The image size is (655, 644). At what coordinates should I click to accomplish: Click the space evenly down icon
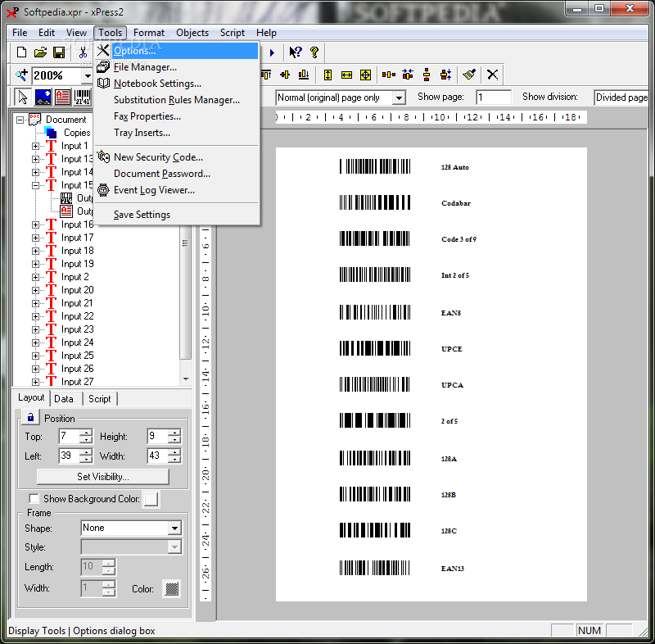pos(426,75)
